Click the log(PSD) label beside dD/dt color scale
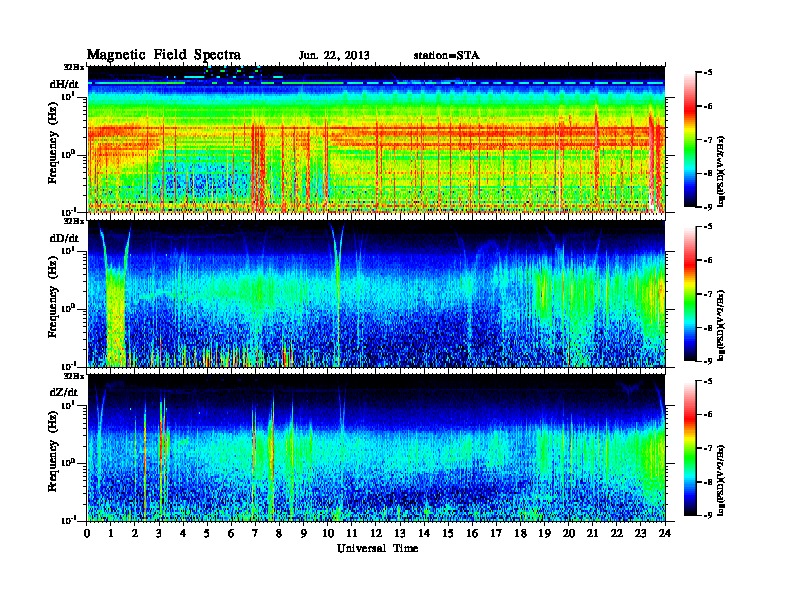The width and height of the screenshot is (792, 612). (722, 325)
